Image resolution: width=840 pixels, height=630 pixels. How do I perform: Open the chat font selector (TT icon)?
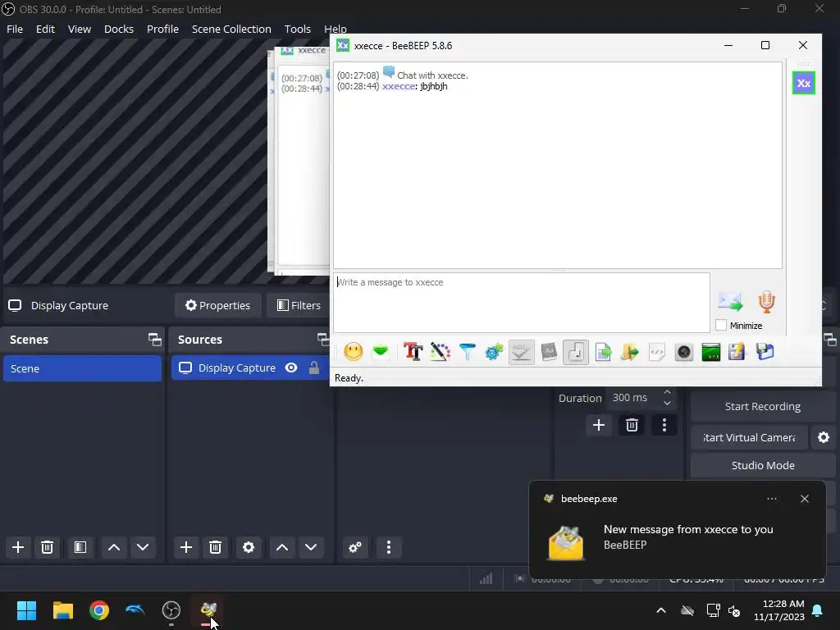(x=413, y=352)
